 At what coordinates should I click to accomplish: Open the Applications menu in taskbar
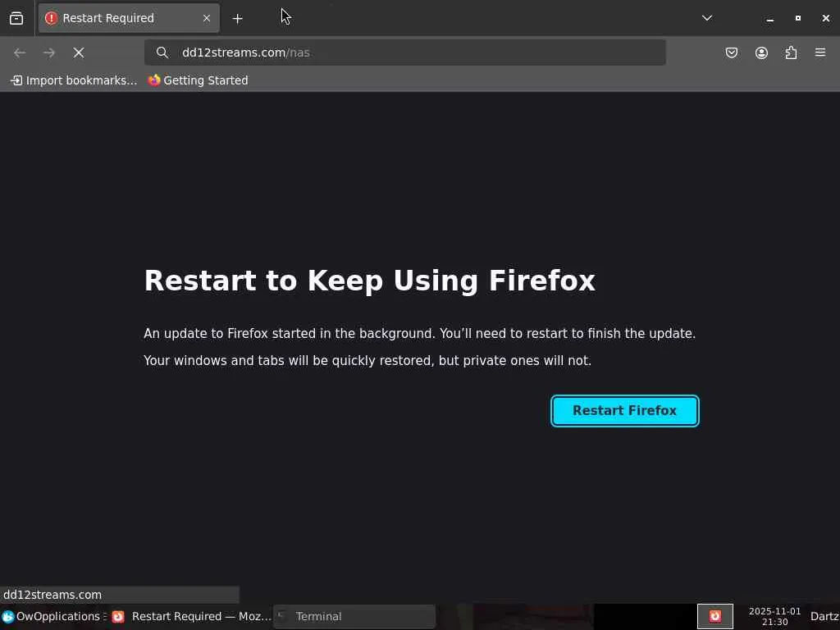click(x=53, y=617)
